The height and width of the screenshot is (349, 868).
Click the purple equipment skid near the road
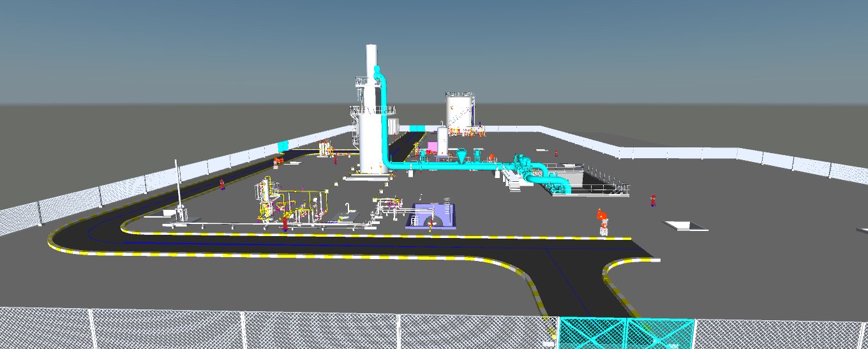(x=432, y=216)
